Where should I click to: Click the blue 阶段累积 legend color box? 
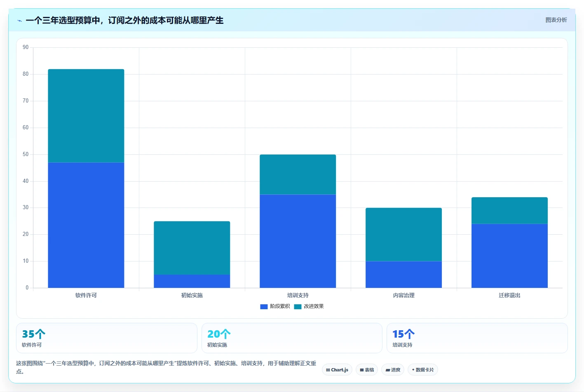(264, 306)
